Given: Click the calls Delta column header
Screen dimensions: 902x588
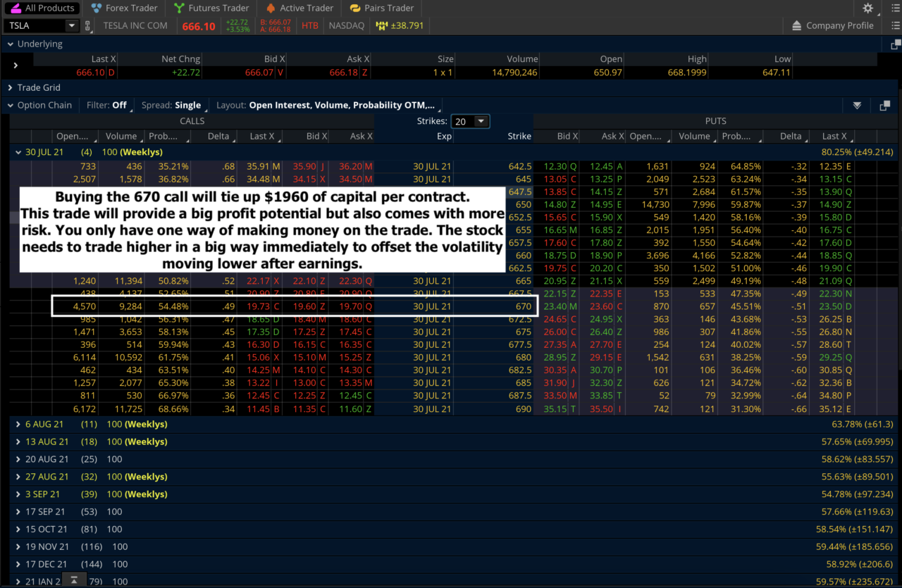Looking at the screenshot, I should pyautogui.click(x=213, y=137).
